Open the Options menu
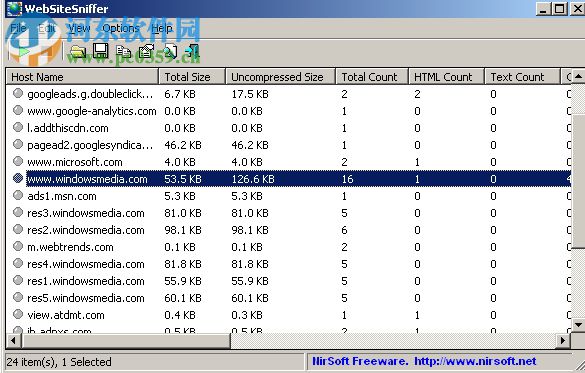 point(121,28)
